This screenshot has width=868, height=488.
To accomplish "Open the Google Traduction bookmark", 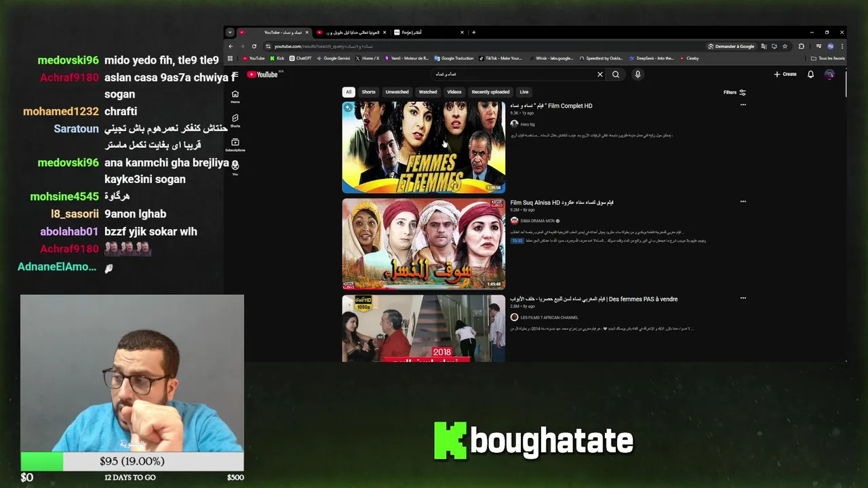I will (x=454, y=58).
